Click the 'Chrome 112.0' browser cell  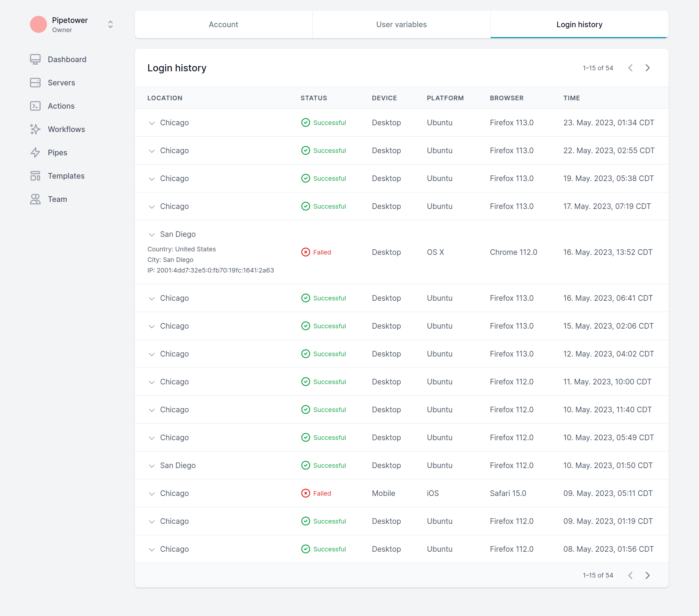tap(514, 252)
